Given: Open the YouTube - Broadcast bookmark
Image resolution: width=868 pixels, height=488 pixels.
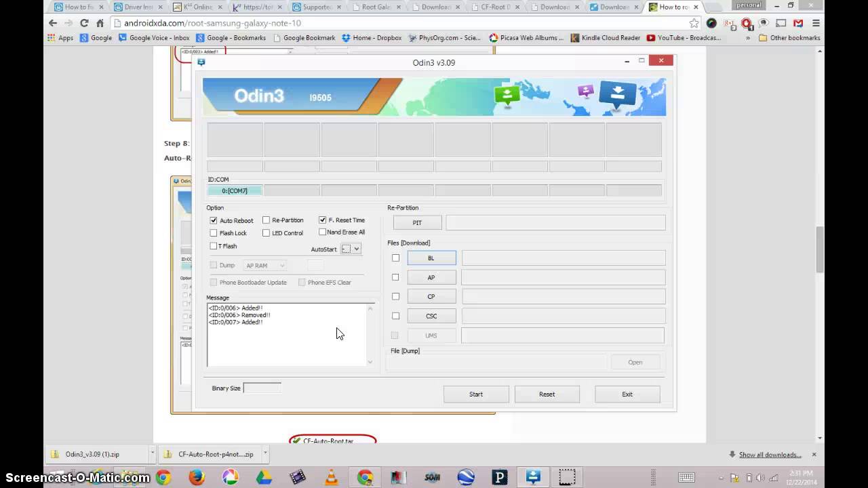Looking at the screenshot, I should click(x=684, y=38).
